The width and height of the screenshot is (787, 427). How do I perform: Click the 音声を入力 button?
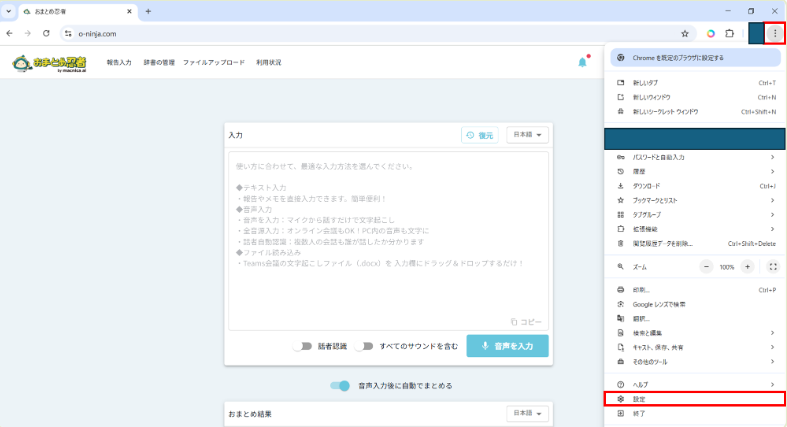pyautogui.click(x=507, y=346)
